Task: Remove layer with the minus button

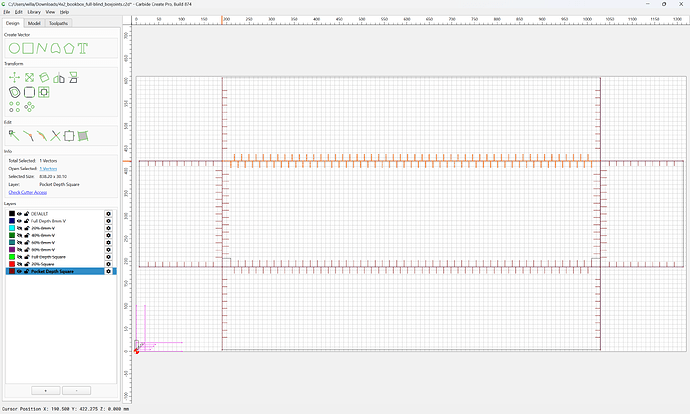Action: point(77,391)
